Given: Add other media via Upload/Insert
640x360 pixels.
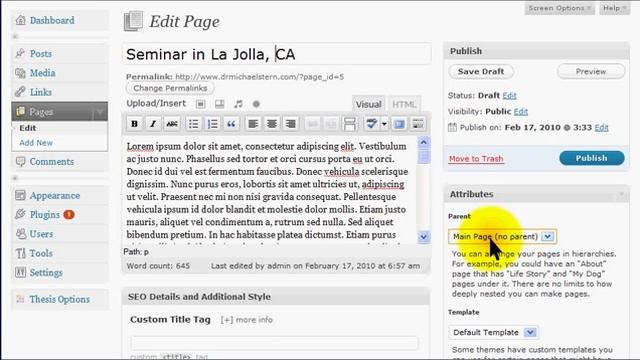Looking at the screenshot, I should click(256, 104).
